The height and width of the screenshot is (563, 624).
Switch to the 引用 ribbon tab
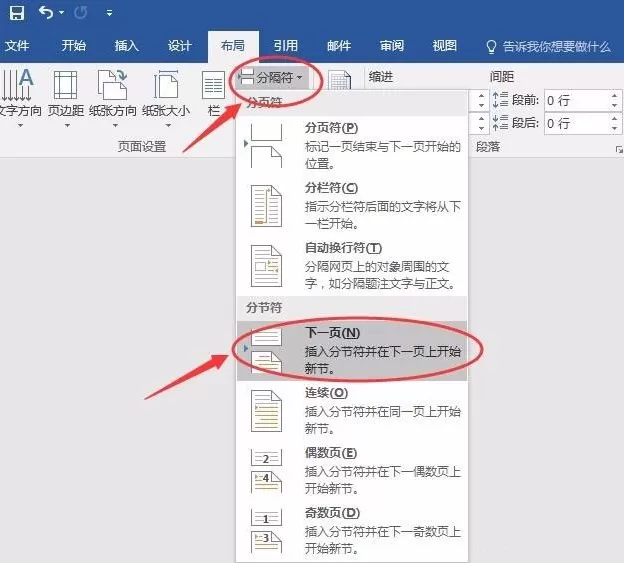coord(286,46)
